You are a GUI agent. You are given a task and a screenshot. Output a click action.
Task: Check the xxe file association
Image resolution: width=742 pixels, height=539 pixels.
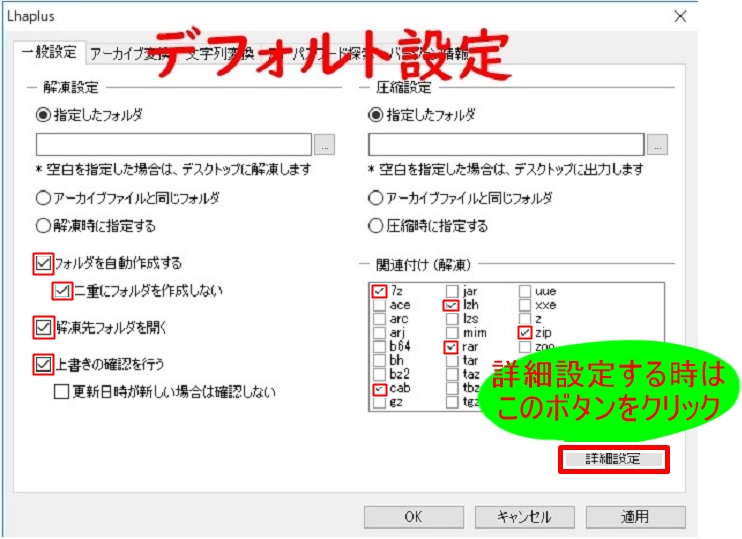coord(525,305)
